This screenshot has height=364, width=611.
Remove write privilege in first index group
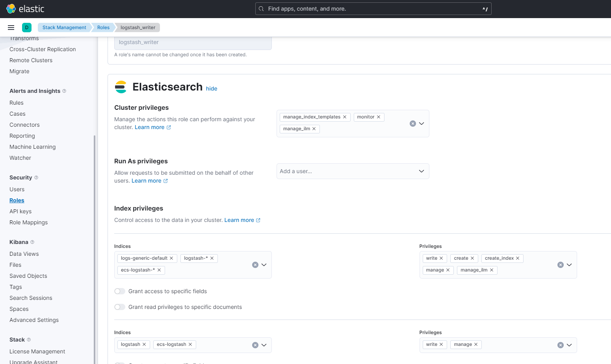pyautogui.click(x=441, y=258)
